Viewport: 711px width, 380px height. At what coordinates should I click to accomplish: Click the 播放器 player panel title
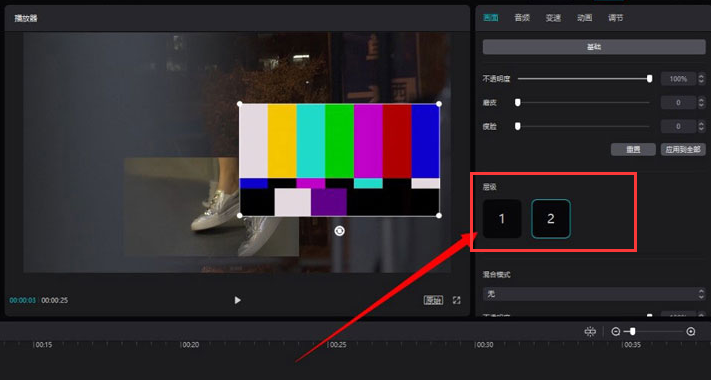(26, 18)
